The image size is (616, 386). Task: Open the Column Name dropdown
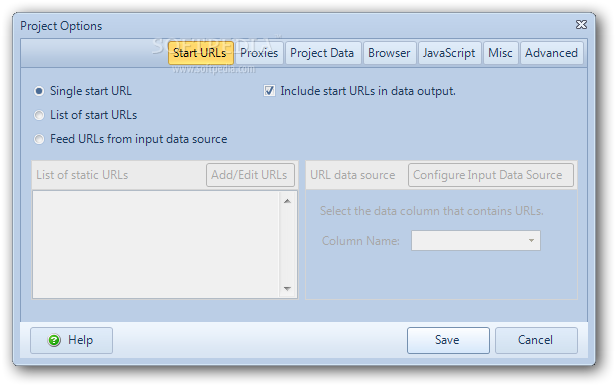tap(476, 240)
